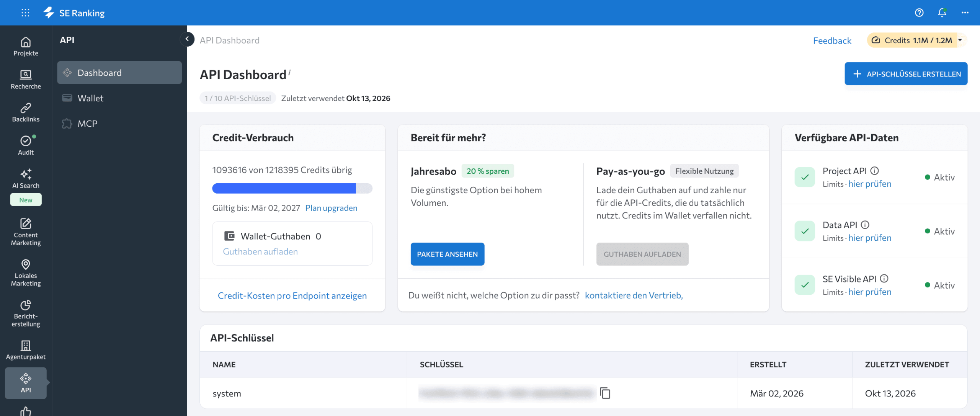
Task: Open Recherche in the sidebar
Action: point(26,80)
